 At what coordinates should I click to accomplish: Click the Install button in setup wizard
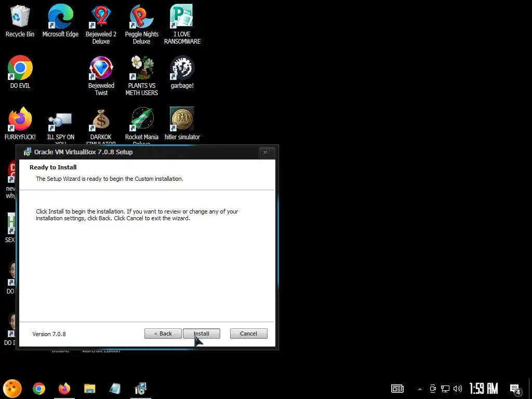click(x=201, y=334)
